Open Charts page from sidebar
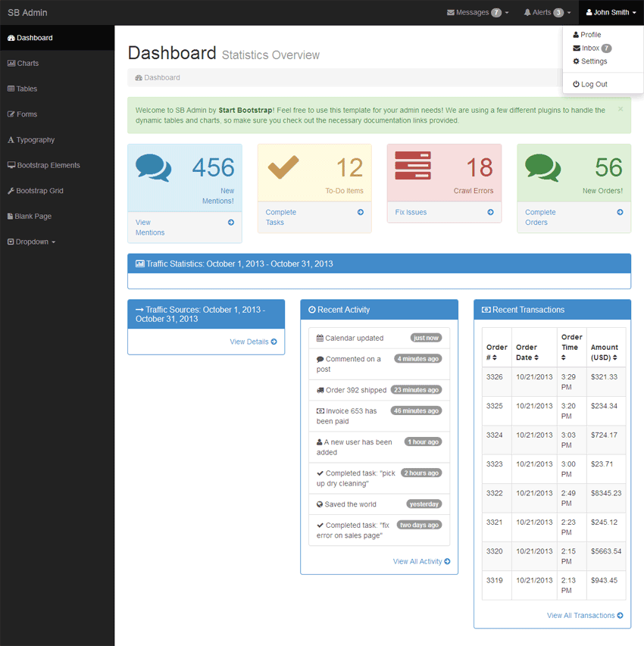The height and width of the screenshot is (646, 644). click(27, 64)
